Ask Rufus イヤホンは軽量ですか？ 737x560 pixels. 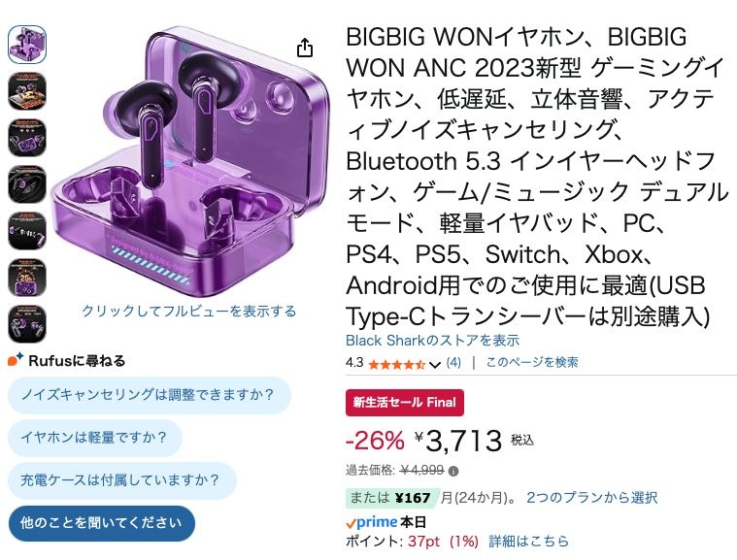(94, 438)
